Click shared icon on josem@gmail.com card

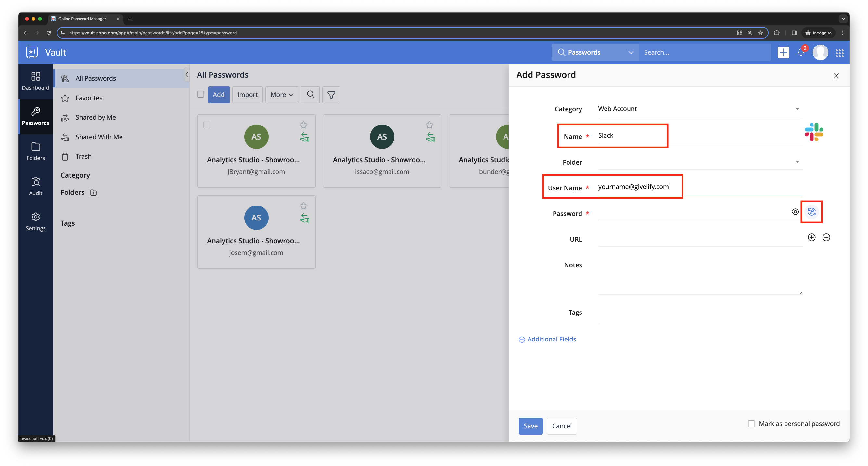[304, 218]
